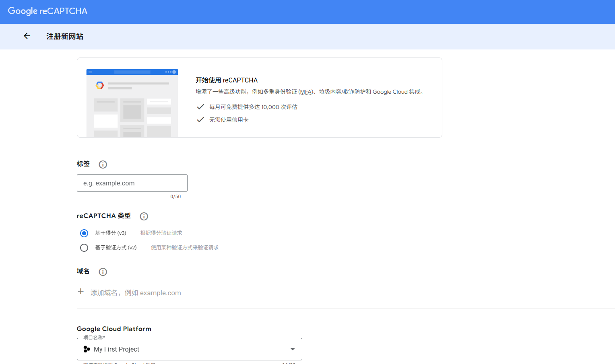Click the Google reCAPTCHA logo
The width and height of the screenshot is (615, 364).
pos(47,11)
